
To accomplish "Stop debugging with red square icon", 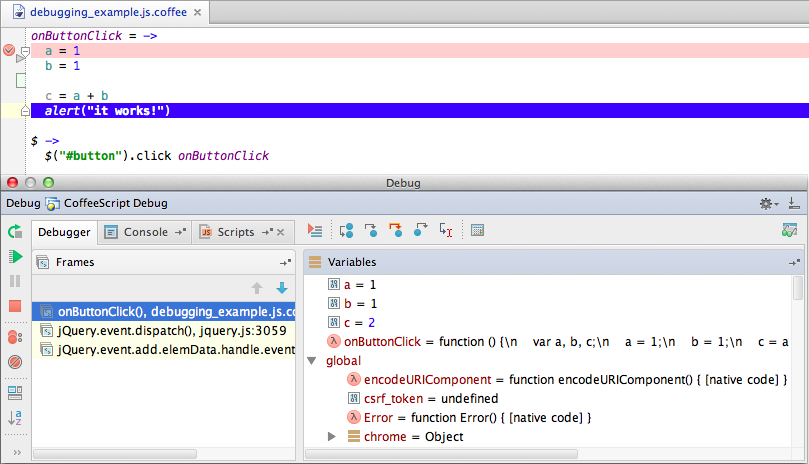I will tap(15, 306).
